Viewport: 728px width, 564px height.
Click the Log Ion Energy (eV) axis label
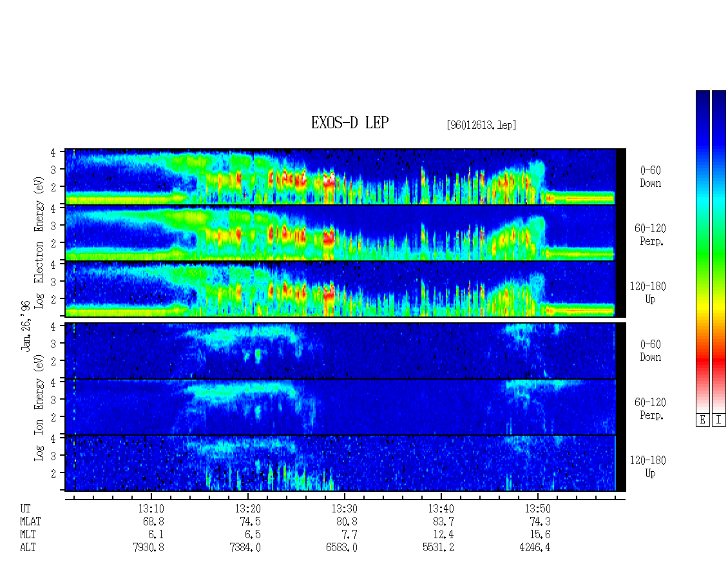39,408
